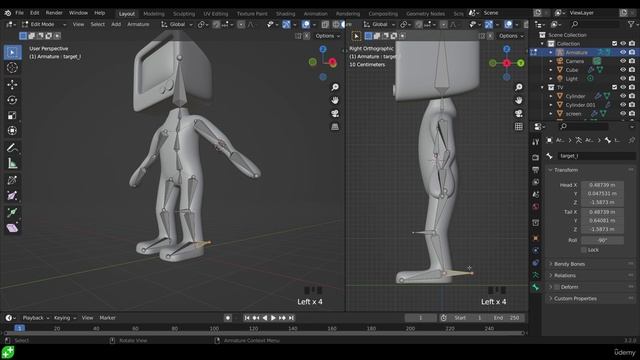Enable the Lock checkbox under Roll
The width and height of the screenshot is (640, 360).
584,250
